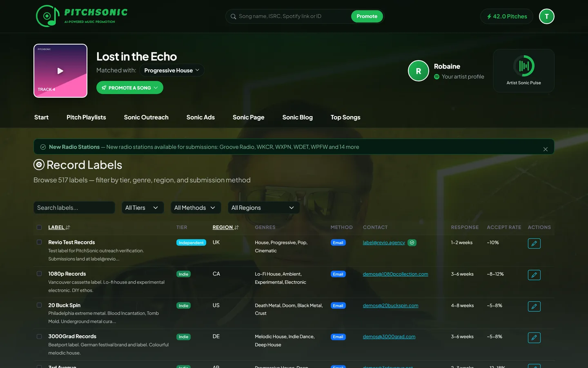
Task: Click the lightning bolt pitches icon
Action: pos(489,16)
